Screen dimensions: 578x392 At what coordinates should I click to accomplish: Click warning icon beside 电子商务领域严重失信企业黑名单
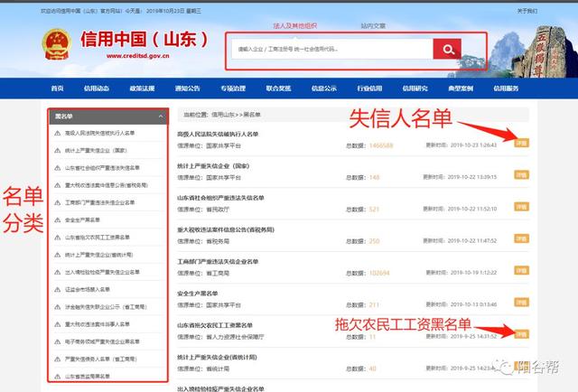[58, 341]
